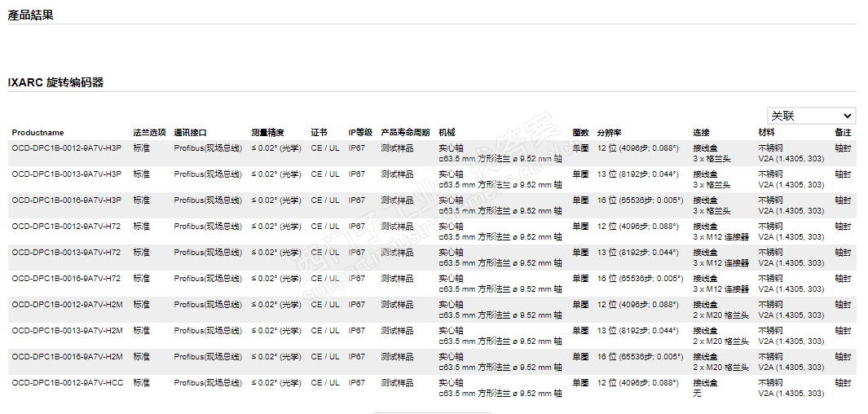Image resolution: width=868 pixels, height=414 pixels.
Task: Open product OCD-DPC1B-0016-9A7V-H72
Action: click(66, 279)
